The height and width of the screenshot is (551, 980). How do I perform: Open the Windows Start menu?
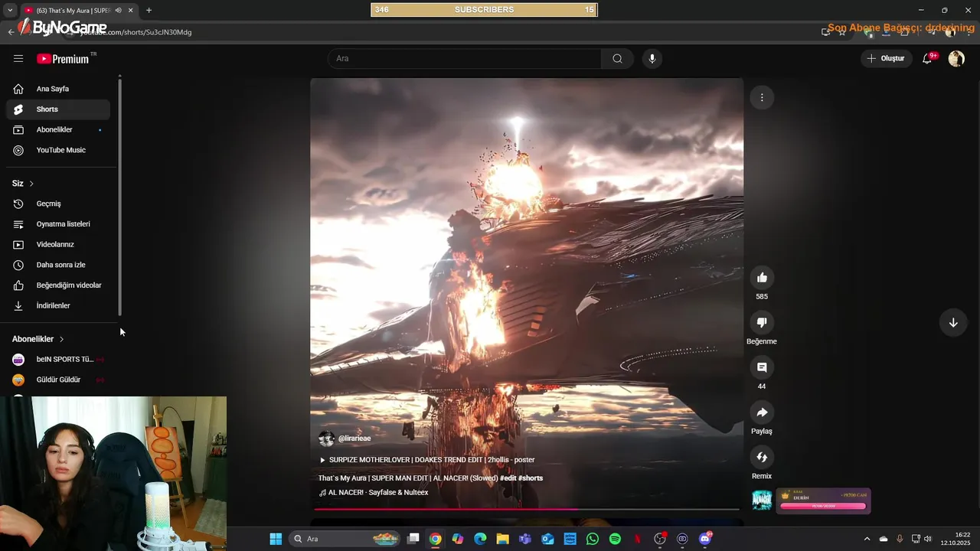coord(276,539)
